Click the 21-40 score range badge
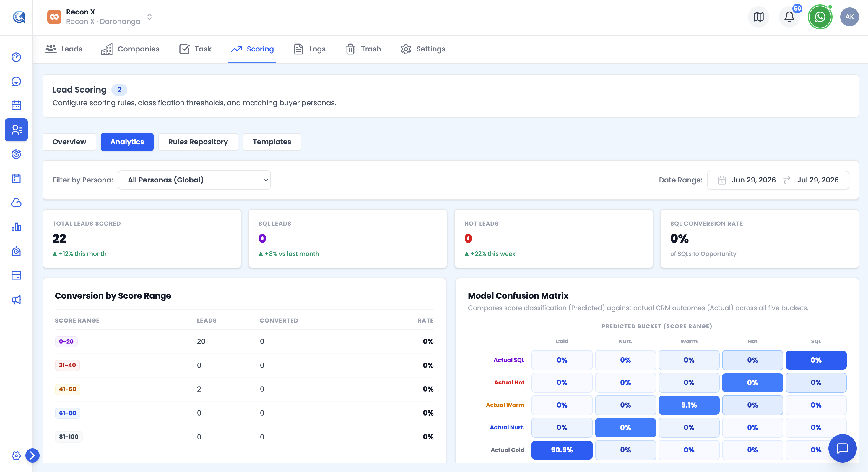The height and width of the screenshot is (472, 868). pos(67,365)
